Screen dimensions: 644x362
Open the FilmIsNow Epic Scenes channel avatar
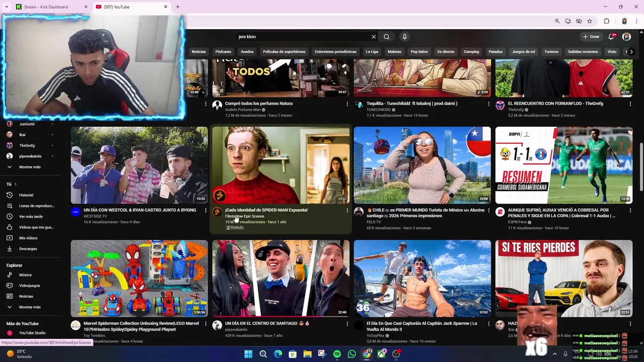point(217,212)
